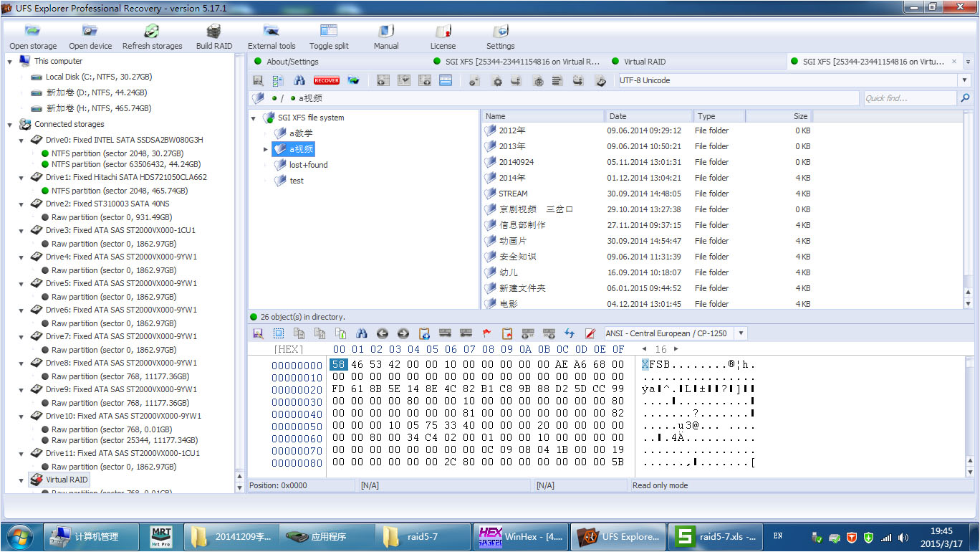Collapse the SGI XFS file system root node
The width and height of the screenshot is (980, 552).
(254, 118)
